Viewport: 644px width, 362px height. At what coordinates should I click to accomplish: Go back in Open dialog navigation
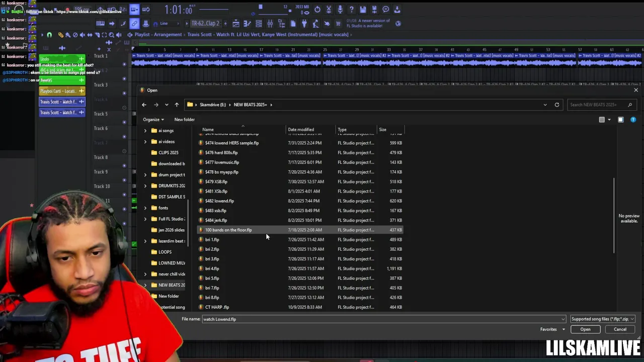[144, 105]
